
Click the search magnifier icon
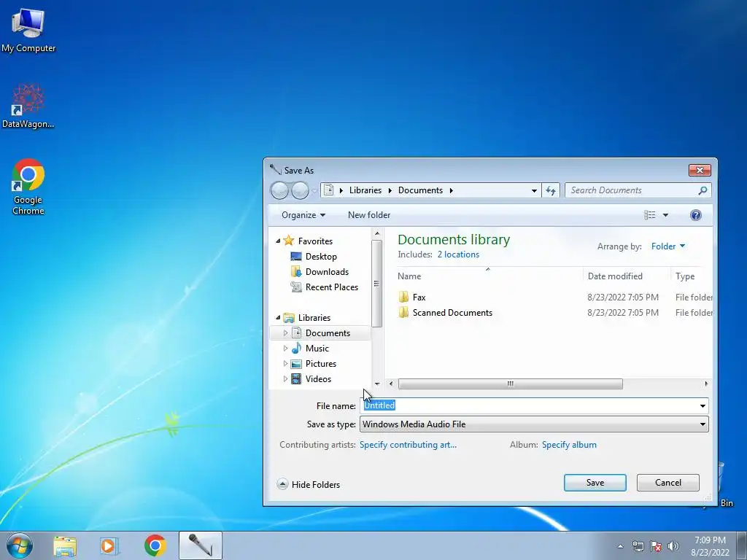pos(703,190)
